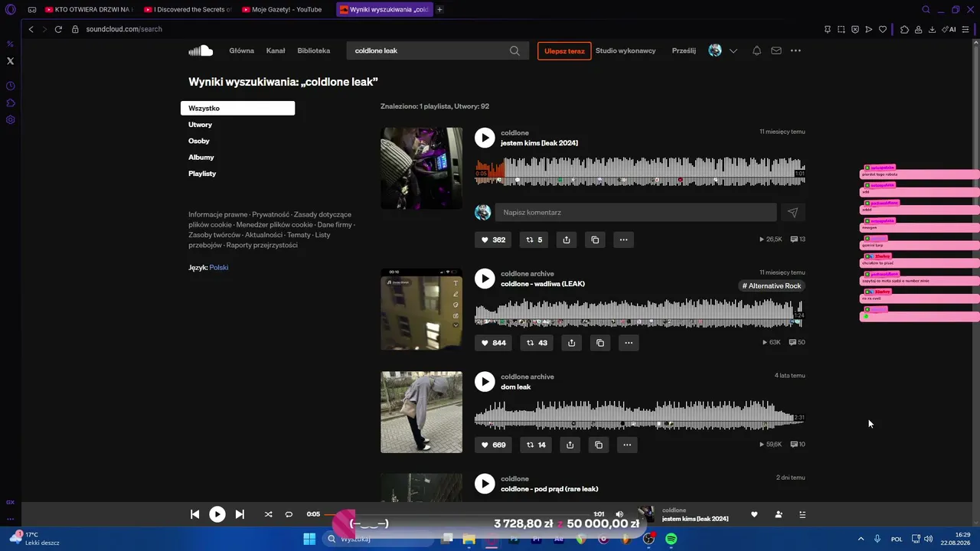Play jestem kims [leak 2024] from results

coord(485,138)
